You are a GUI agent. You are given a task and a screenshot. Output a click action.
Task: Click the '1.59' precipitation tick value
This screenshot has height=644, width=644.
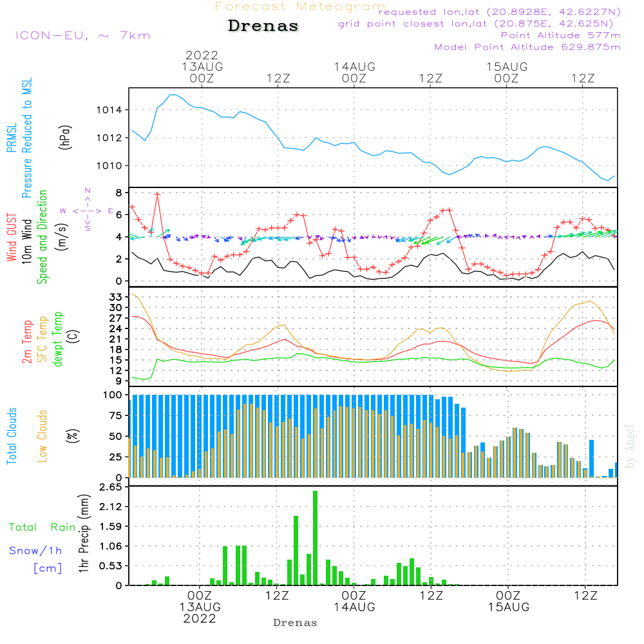tap(111, 527)
